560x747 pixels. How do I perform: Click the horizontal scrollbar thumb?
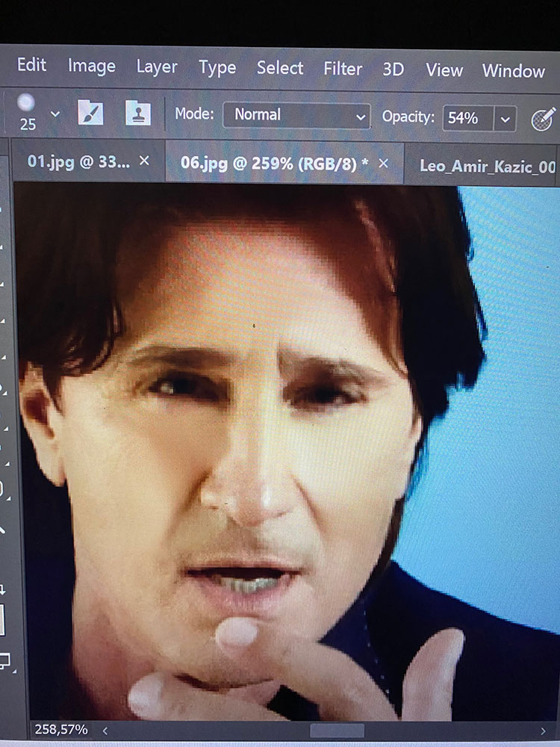pos(337,731)
